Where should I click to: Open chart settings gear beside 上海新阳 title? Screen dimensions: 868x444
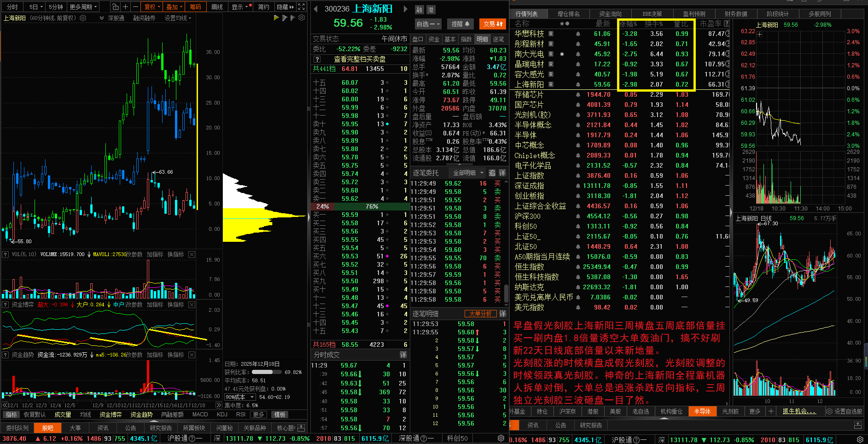pos(83,18)
